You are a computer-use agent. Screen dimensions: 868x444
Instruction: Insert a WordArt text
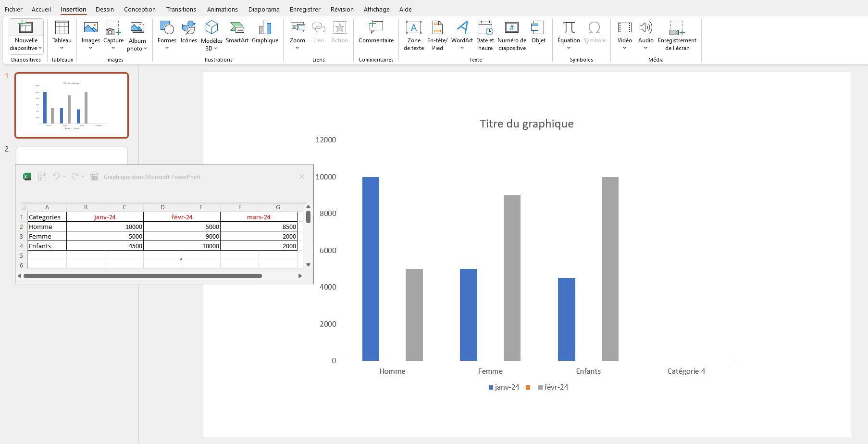pos(462,33)
